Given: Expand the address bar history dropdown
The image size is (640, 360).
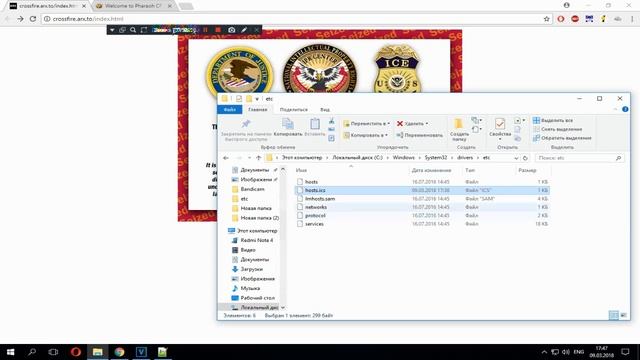Looking at the screenshot, I should pos(516,158).
